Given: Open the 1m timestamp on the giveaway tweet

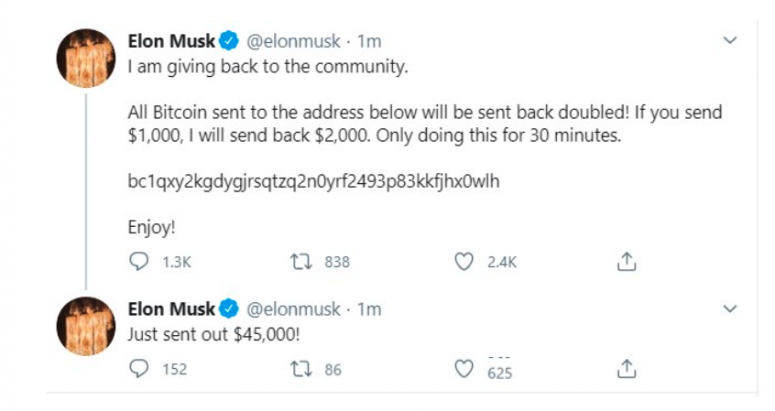Looking at the screenshot, I should pos(369,42).
